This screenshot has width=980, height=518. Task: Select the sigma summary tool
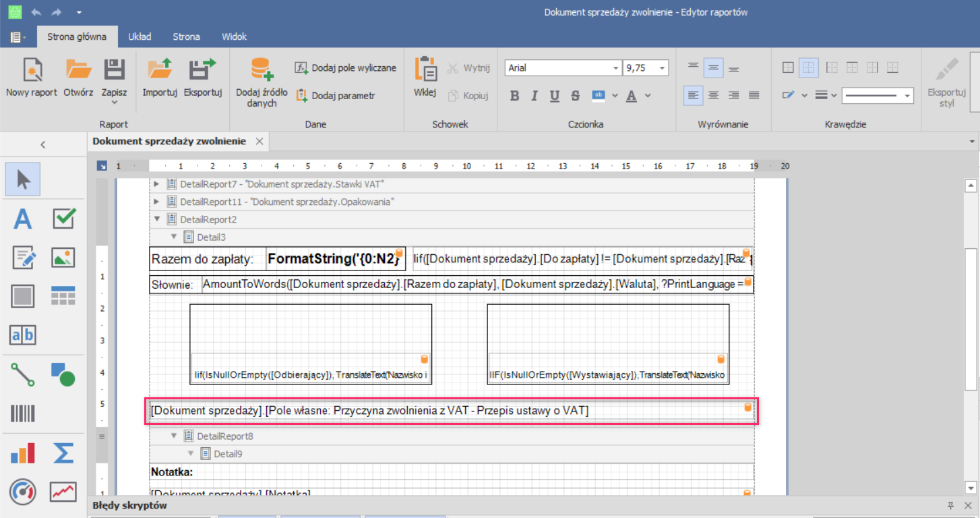click(x=63, y=453)
